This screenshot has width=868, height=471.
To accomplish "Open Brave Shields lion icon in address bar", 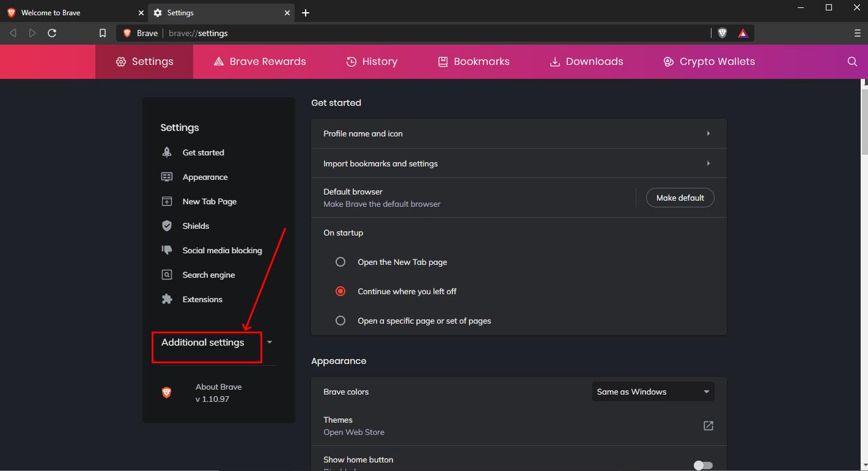I will tap(723, 33).
